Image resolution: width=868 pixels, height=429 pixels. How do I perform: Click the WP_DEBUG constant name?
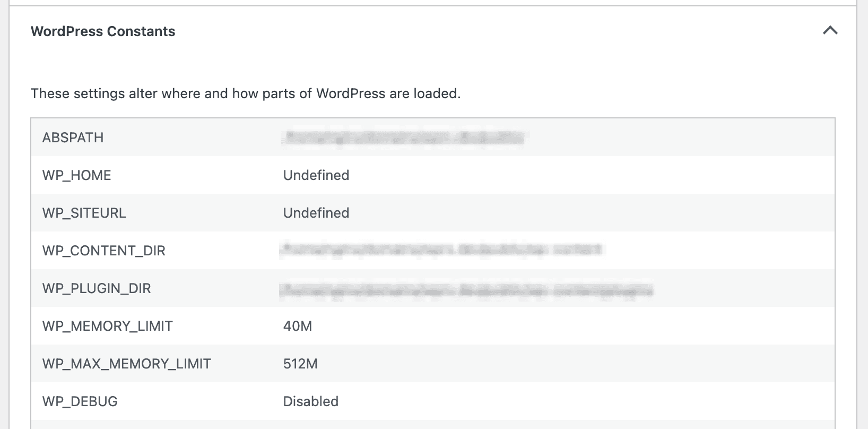pyautogui.click(x=80, y=401)
